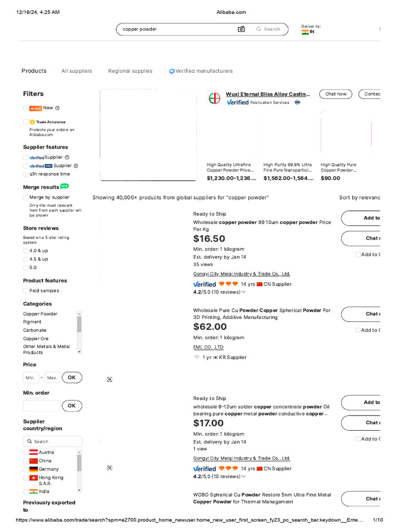Screen dimensions: 399x532
Task: Open the EML CO.,LTD supplier link
Action: click(x=208, y=347)
